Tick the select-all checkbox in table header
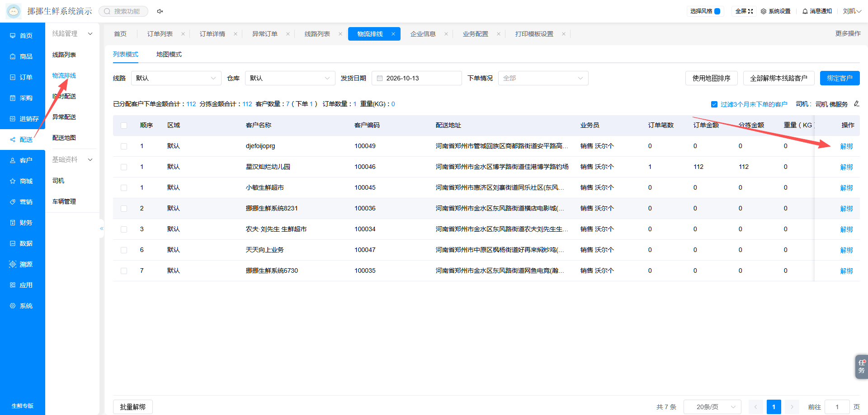The image size is (868, 415). (x=124, y=126)
